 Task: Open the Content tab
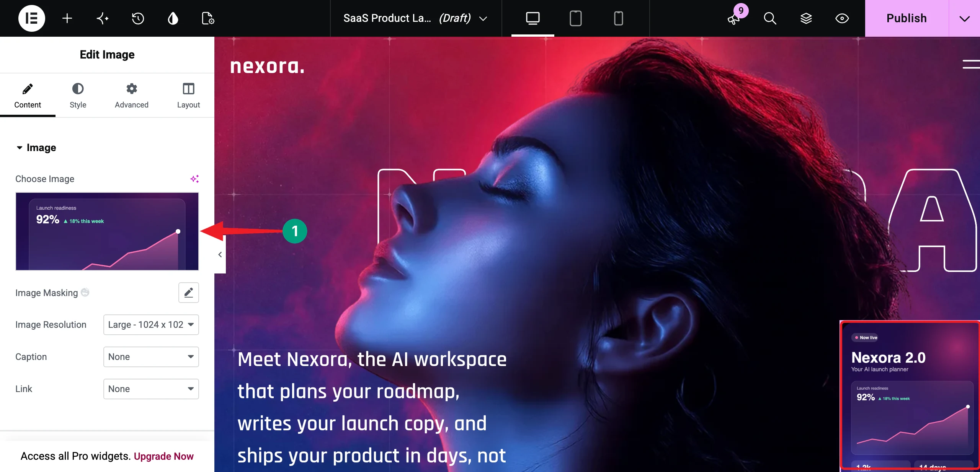coord(28,96)
